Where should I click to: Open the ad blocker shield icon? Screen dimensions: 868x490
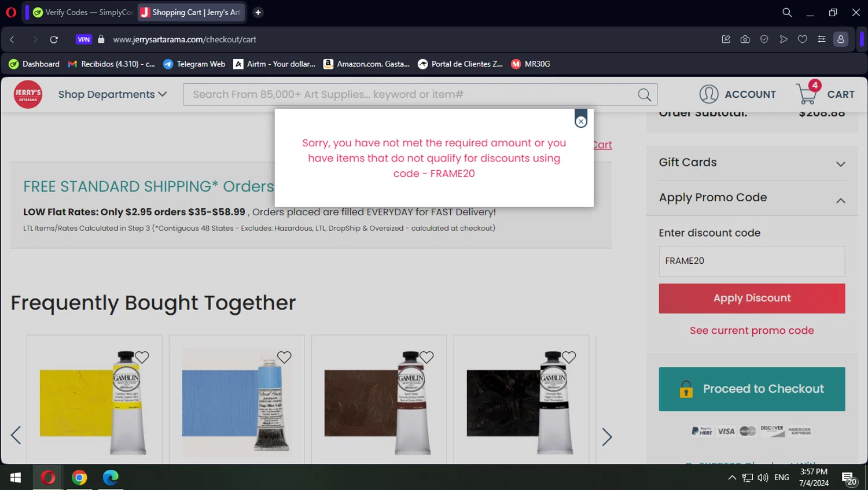(764, 39)
